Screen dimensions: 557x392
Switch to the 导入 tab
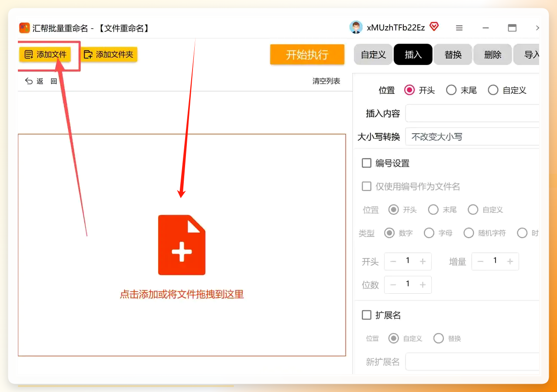coord(527,55)
